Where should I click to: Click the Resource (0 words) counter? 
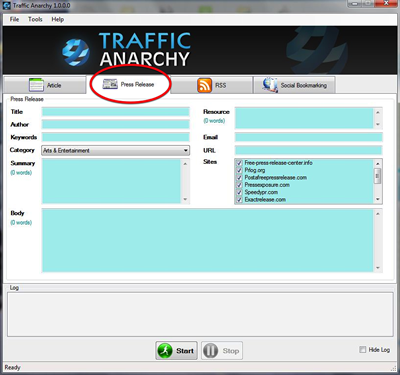coord(214,121)
